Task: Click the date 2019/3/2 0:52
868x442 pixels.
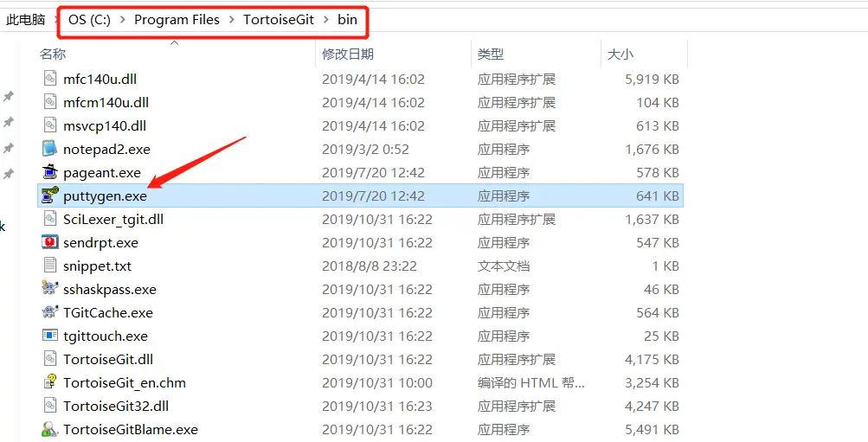Action: point(365,150)
